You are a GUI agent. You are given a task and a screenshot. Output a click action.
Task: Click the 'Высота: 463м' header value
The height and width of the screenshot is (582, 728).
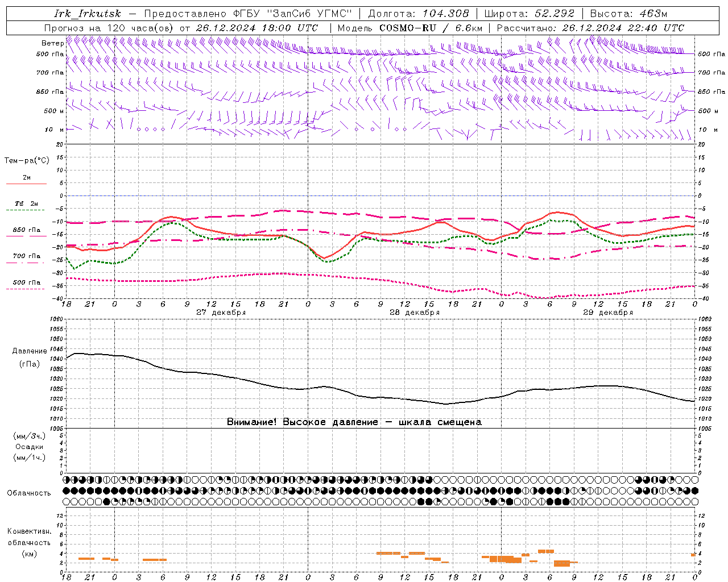(628, 14)
